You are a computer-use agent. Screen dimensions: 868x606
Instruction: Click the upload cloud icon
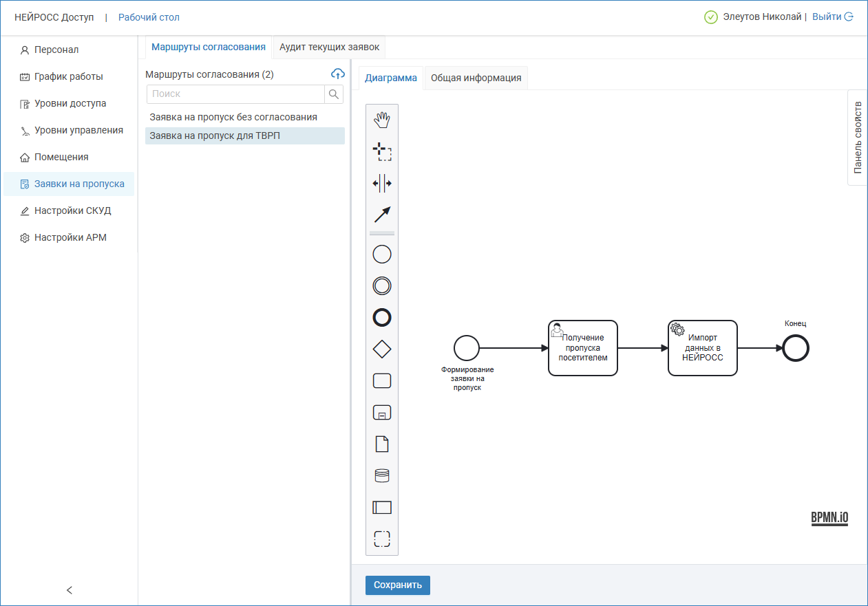coord(337,74)
